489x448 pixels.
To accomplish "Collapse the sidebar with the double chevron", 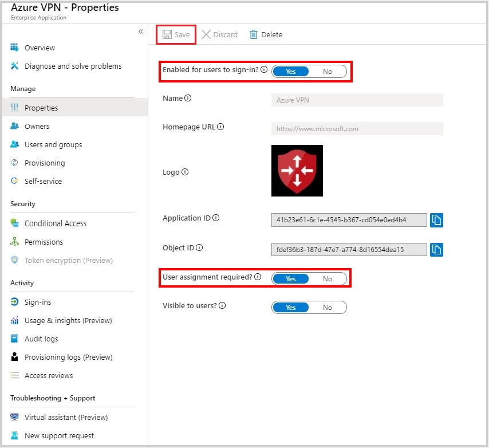I will (x=141, y=32).
